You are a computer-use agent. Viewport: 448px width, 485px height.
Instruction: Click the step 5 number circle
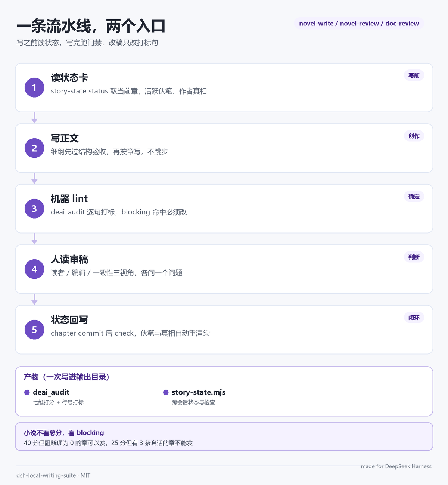(34, 330)
